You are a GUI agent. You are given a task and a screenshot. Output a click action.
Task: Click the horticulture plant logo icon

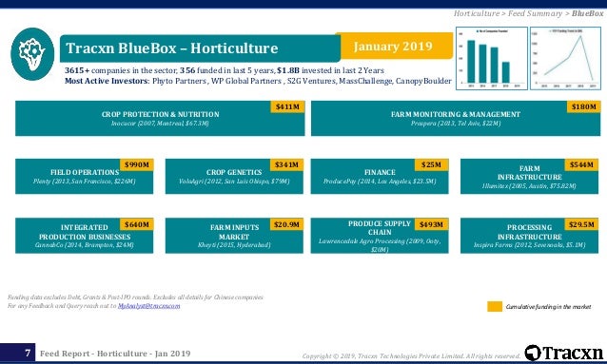click(x=32, y=54)
